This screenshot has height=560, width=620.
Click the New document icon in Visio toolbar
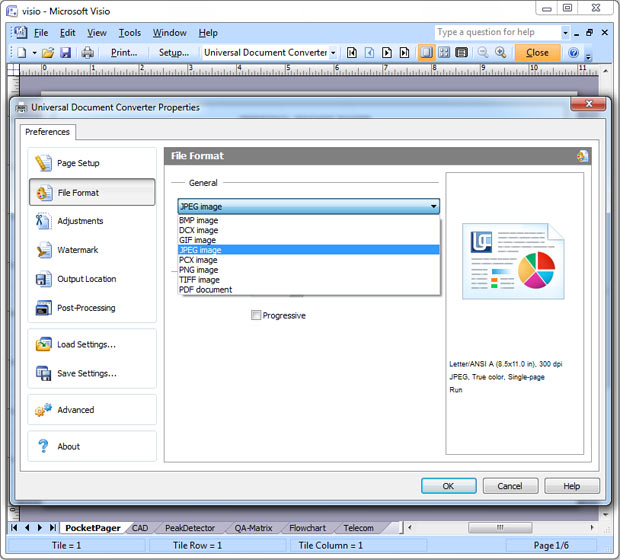click(22, 53)
